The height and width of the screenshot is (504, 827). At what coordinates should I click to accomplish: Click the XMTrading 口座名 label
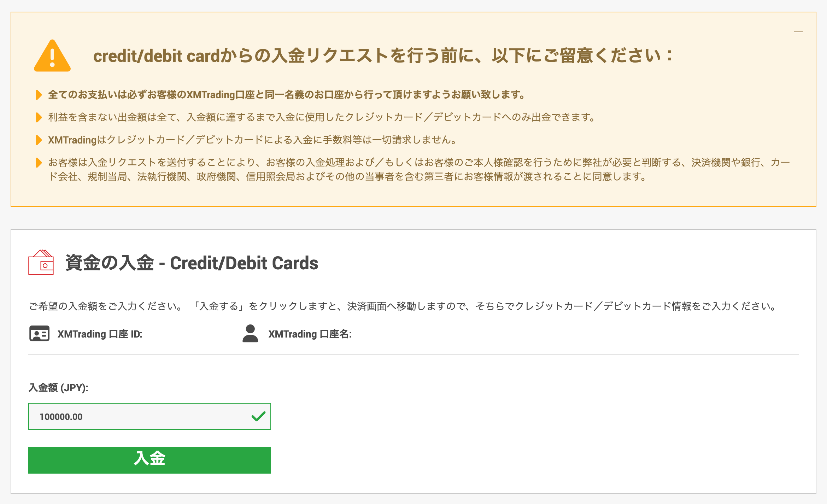(310, 334)
